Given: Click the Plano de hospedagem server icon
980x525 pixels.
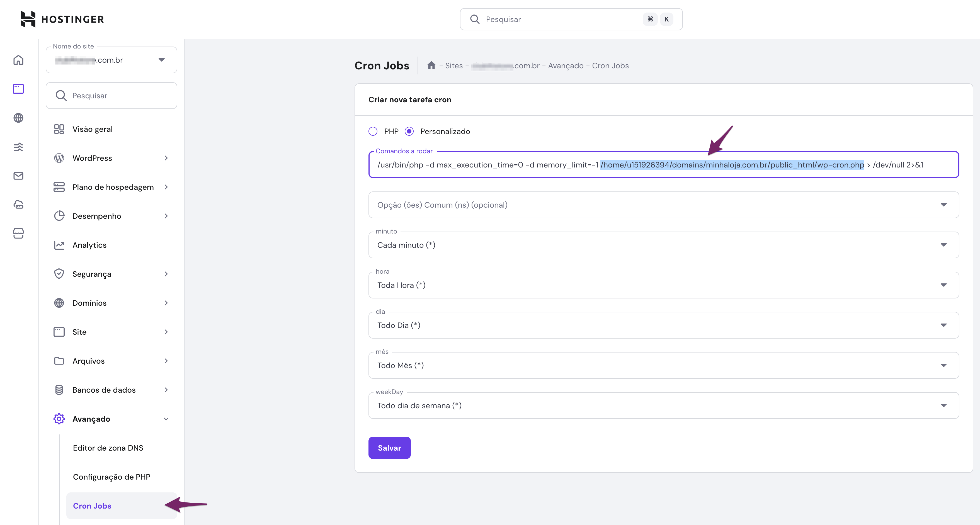Looking at the screenshot, I should [59, 187].
